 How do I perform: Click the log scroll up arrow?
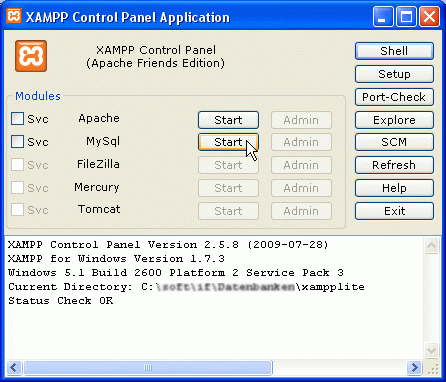tap(432, 246)
